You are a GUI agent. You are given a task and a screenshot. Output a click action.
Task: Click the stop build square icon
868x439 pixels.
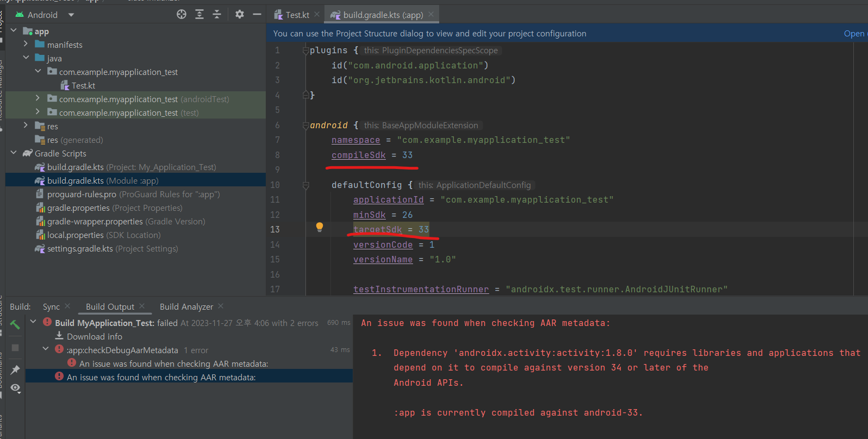pyautogui.click(x=15, y=348)
